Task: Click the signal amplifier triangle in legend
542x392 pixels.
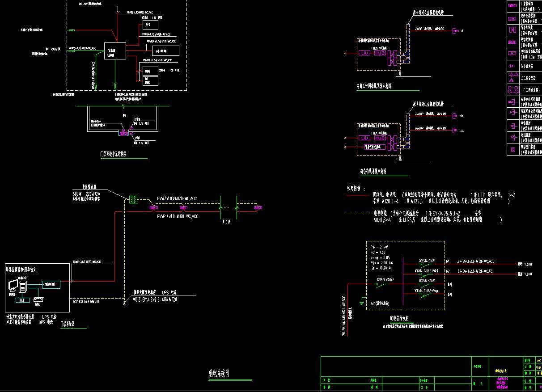Action: pos(512,66)
